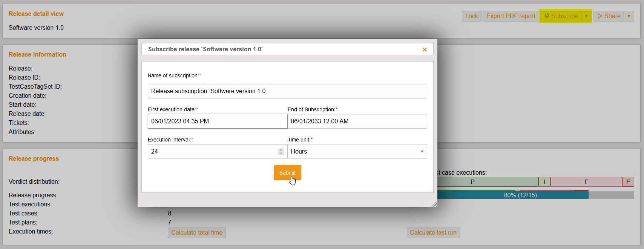Viewport: 644px width, 249px height.
Task: Click the Share icon button
Action: [609, 16]
